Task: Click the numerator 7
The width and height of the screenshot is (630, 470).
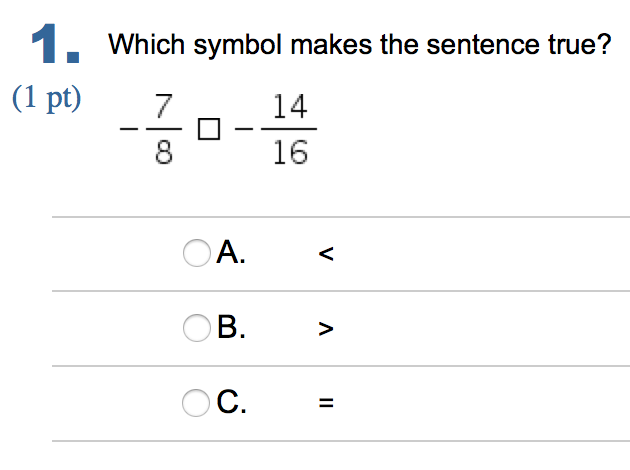Action: (x=165, y=107)
